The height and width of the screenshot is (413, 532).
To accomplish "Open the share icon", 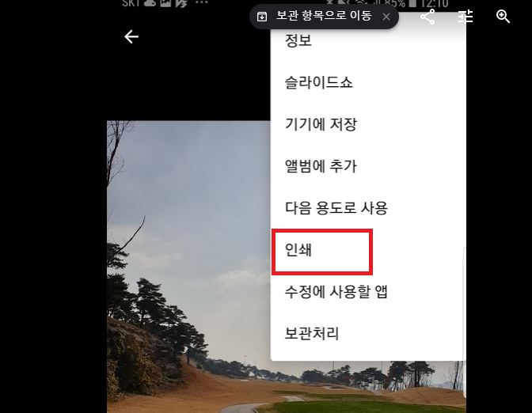I will [x=427, y=17].
